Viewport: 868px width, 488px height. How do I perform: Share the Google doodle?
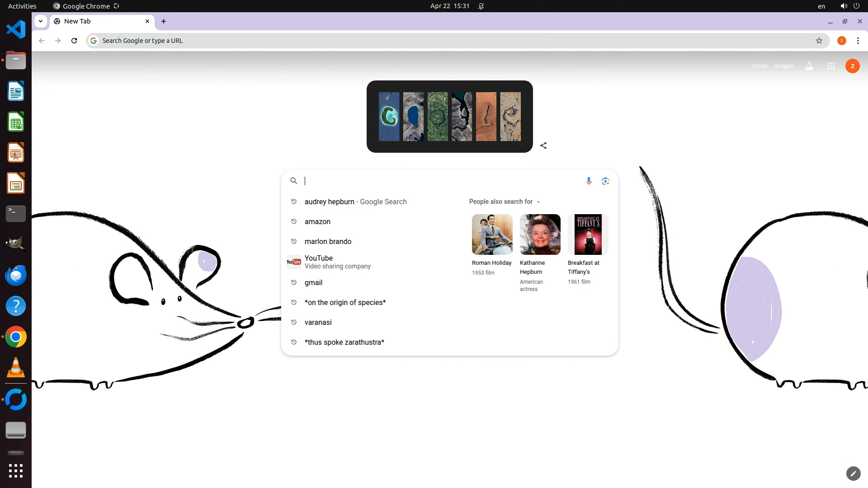click(543, 145)
